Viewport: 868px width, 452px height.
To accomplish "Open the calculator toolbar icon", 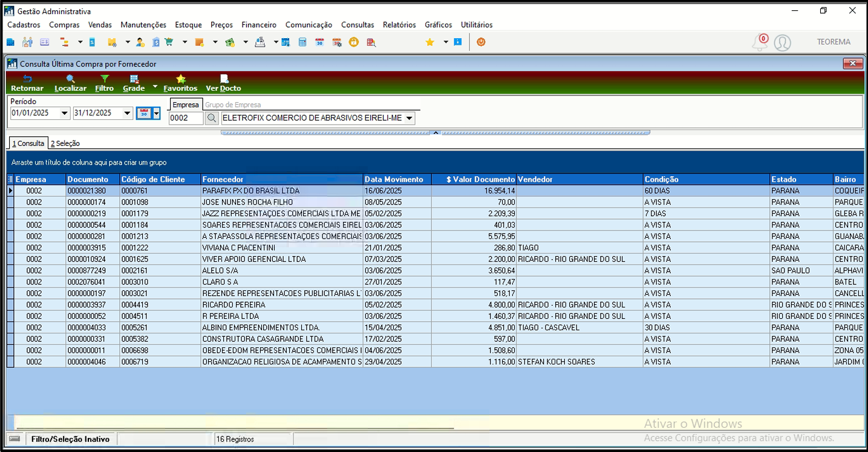I will coord(302,42).
